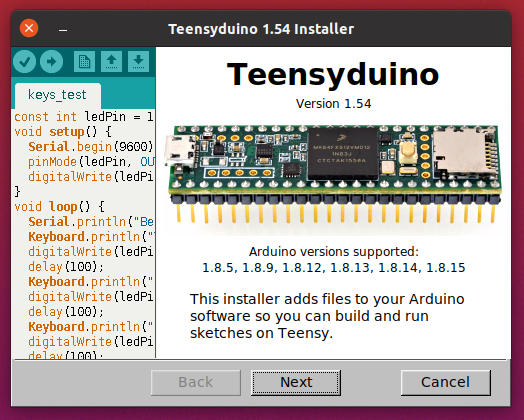
Task: Click the 'pinMode(ledPin,' code line
Action: [x=91, y=162]
